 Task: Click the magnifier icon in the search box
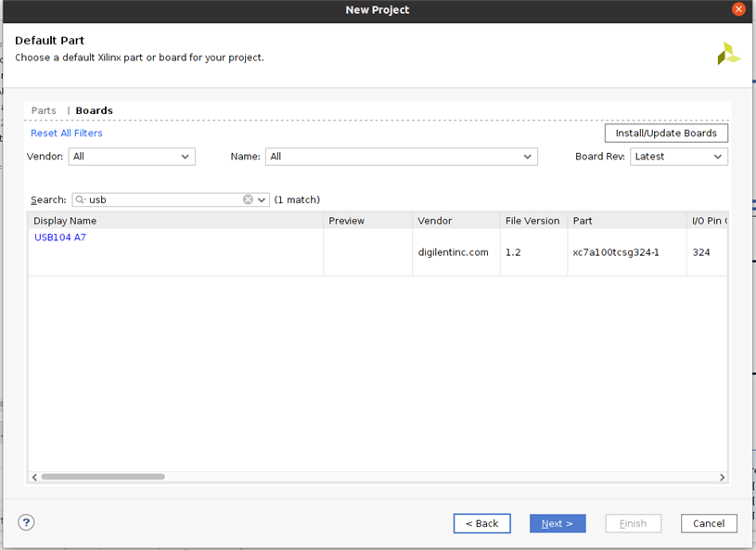click(81, 199)
